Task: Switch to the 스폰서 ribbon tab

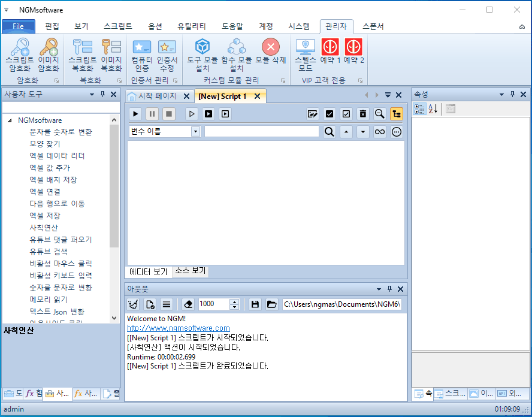Action: click(373, 26)
